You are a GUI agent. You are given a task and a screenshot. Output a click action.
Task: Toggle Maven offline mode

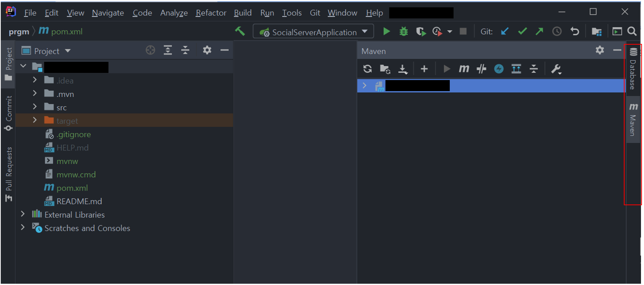click(x=481, y=69)
